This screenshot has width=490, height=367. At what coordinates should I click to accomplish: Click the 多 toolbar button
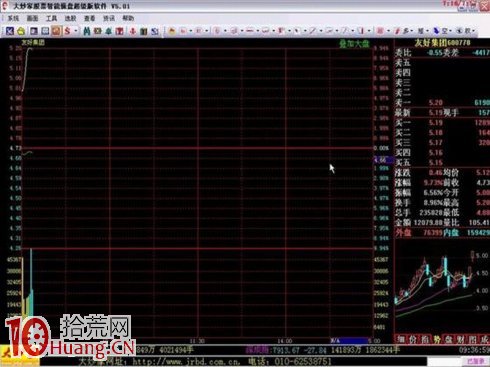pyautogui.click(x=405, y=31)
